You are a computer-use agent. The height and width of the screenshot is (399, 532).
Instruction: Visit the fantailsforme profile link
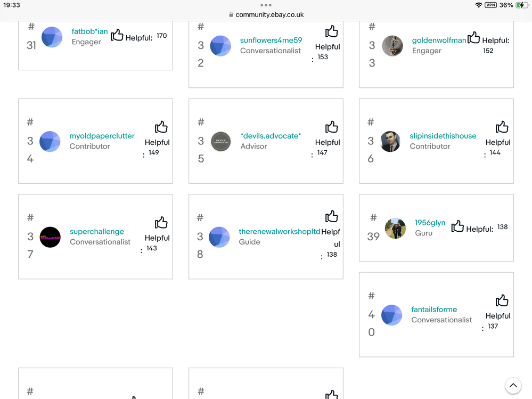434,310
